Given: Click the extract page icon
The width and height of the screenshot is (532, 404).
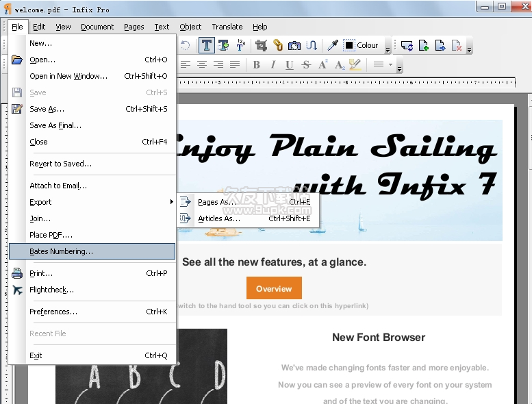Looking at the screenshot, I should coord(440,45).
